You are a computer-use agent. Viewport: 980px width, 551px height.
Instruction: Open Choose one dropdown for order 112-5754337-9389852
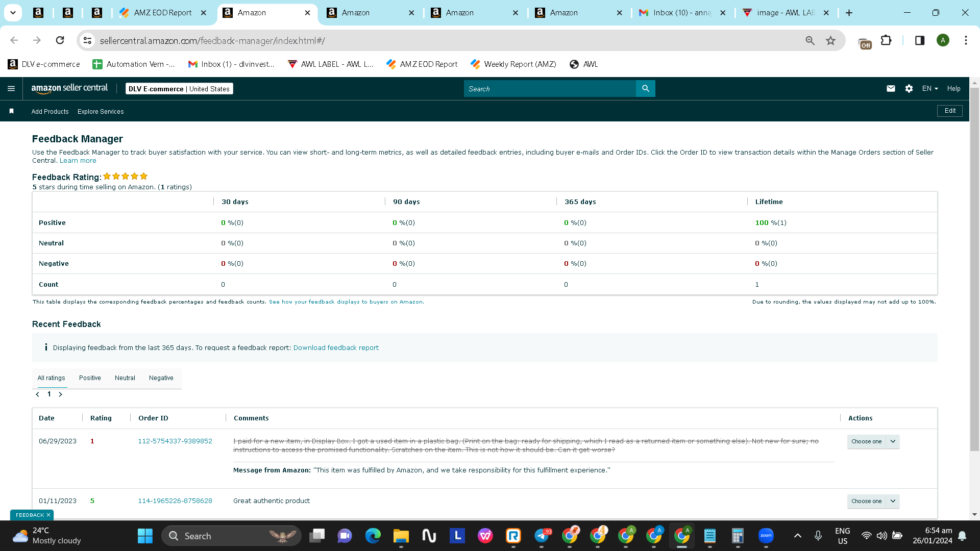point(873,442)
